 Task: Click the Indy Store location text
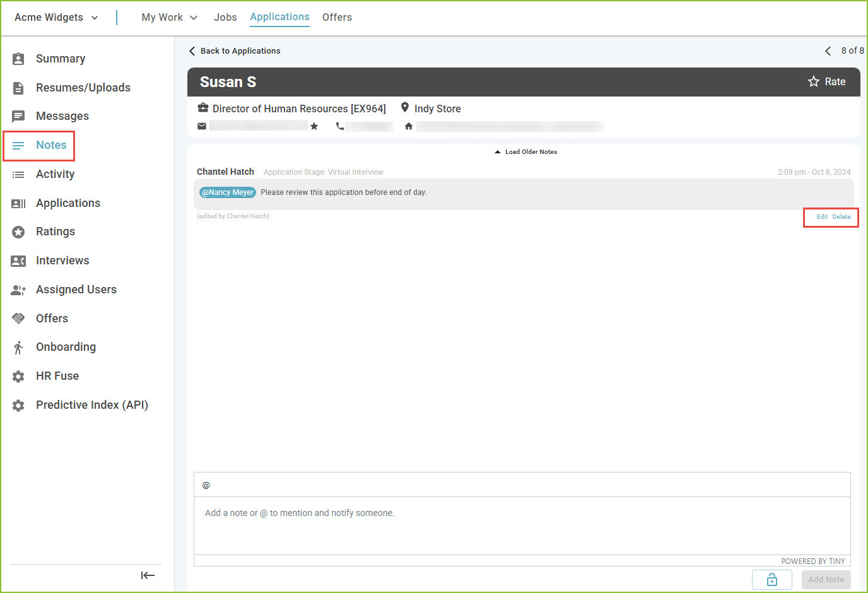(437, 109)
